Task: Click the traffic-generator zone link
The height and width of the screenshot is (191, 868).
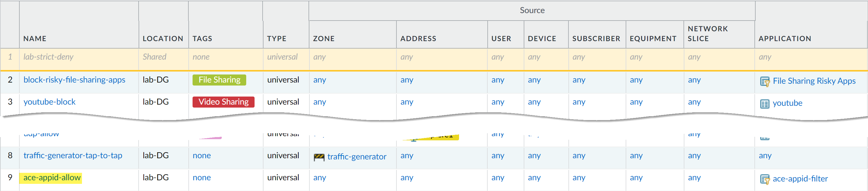Action: coord(356,157)
